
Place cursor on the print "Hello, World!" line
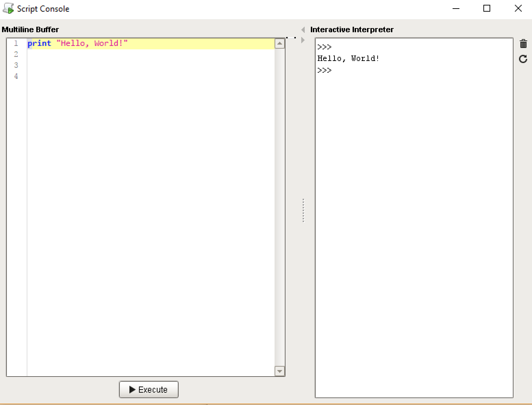point(92,44)
